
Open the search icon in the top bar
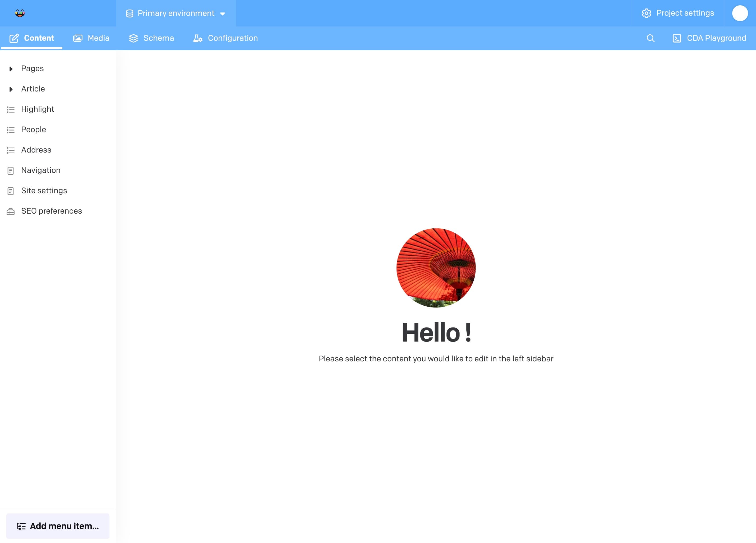coord(651,38)
